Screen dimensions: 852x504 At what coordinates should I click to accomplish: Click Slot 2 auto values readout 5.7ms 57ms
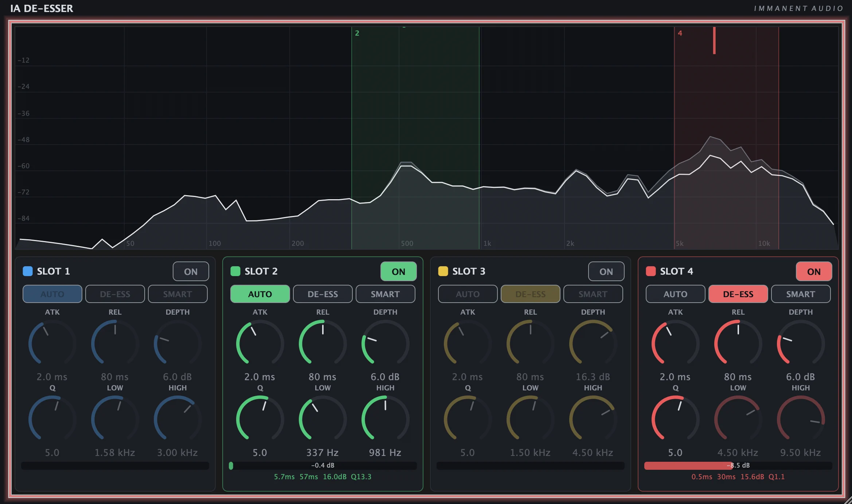pyautogui.click(x=323, y=477)
